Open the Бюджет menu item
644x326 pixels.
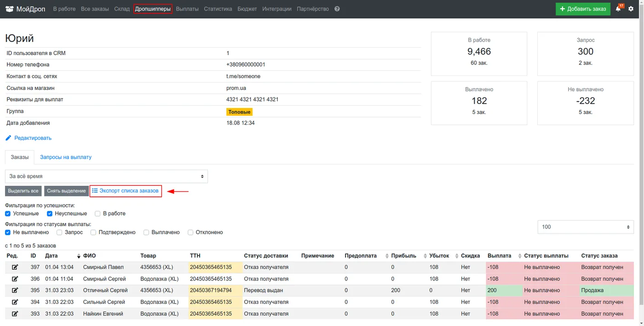click(x=247, y=9)
